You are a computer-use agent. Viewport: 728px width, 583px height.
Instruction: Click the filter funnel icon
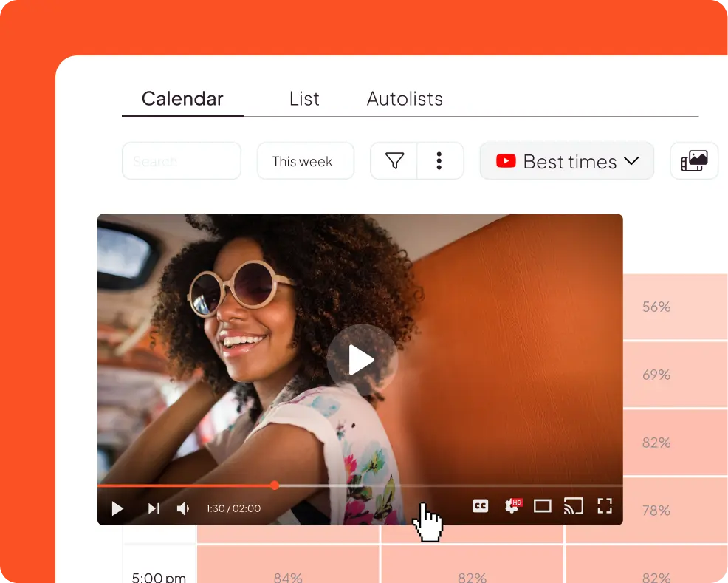pyautogui.click(x=394, y=161)
